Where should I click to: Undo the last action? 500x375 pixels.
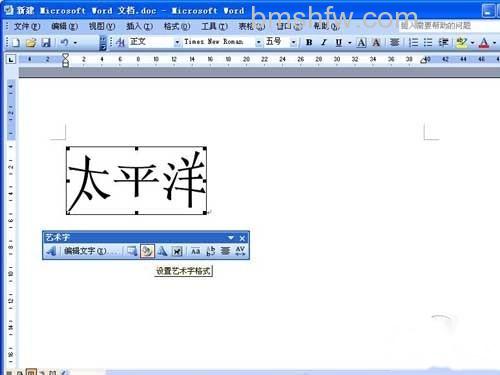pos(64,42)
